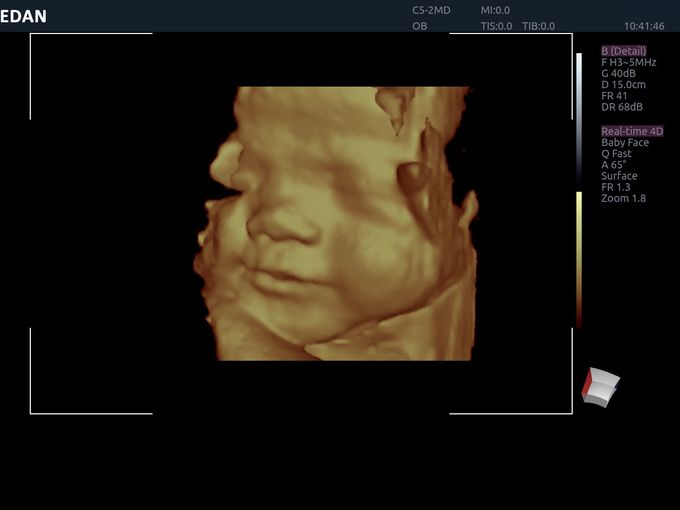Click the grayscale map bar
The height and width of the screenshot is (510, 680).
tap(579, 118)
